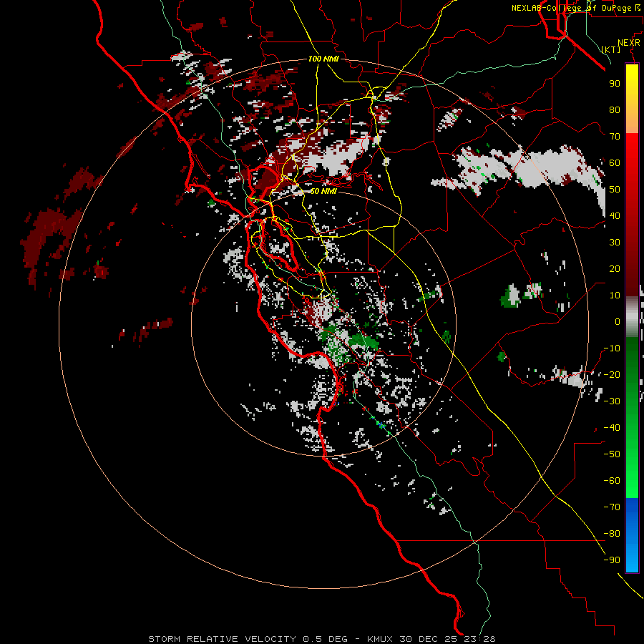
Task: Click the -70 knot scale label
Action: 612,507
